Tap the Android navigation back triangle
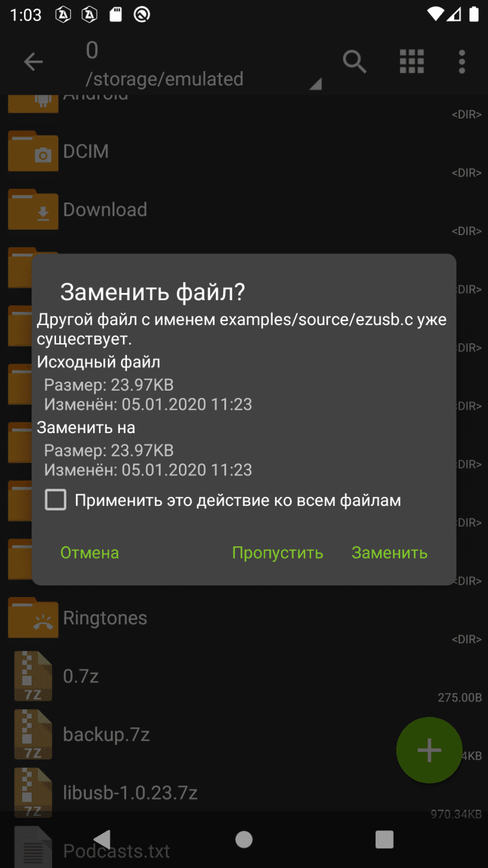Image resolution: width=488 pixels, height=868 pixels. (102, 839)
